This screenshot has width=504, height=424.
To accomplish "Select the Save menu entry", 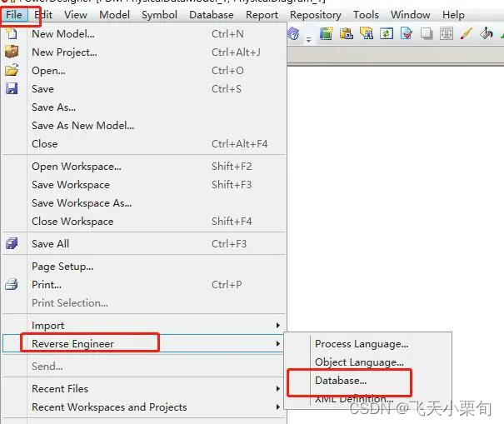I will coord(144,89).
